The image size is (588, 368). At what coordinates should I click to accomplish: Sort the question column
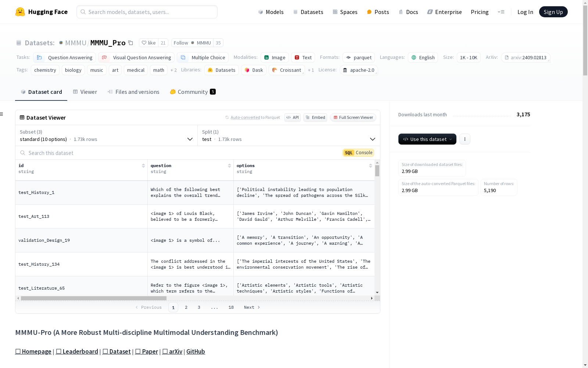pyautogui.click(x=229, y=166)
